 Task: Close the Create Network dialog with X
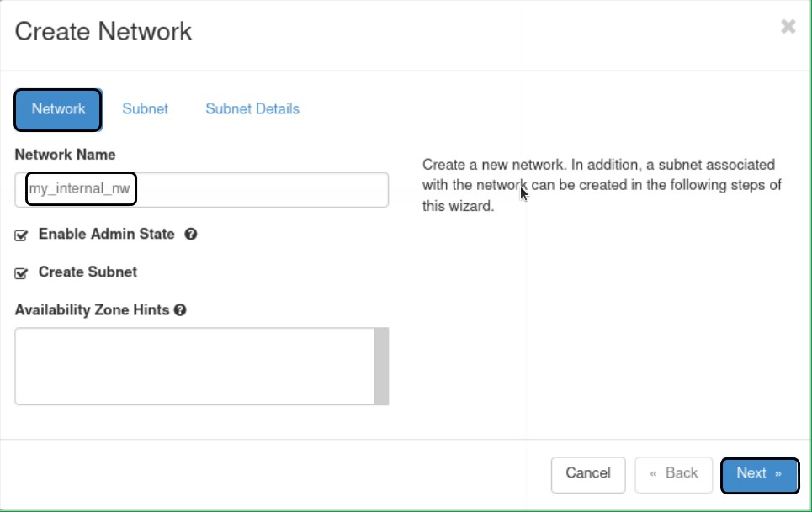coord(788,27)
